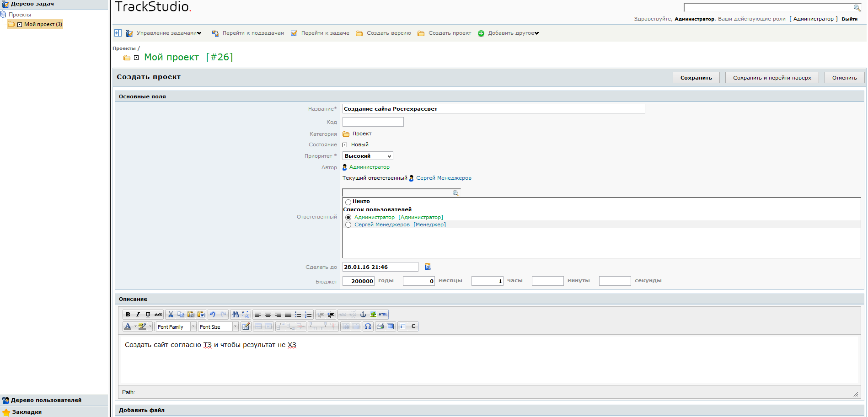Viewport: 868px width, 417px height.
Task: Apply bold formatting in the description editor
Action: 128,315
